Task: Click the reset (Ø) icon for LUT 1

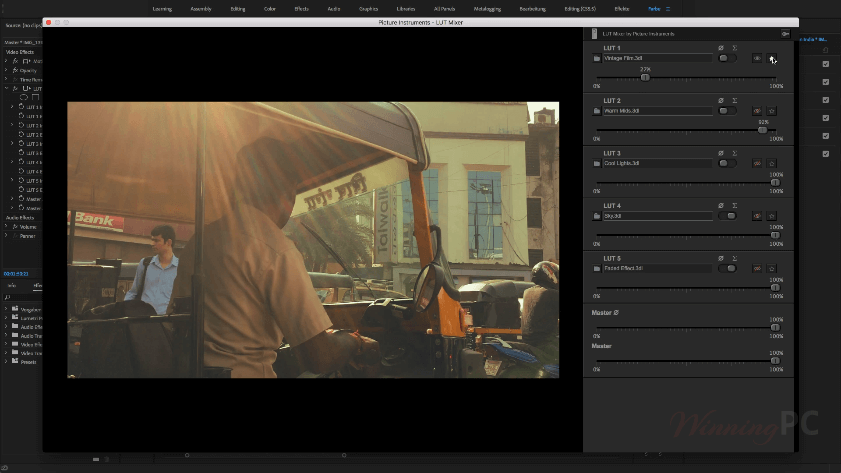Action: point(721,48)
